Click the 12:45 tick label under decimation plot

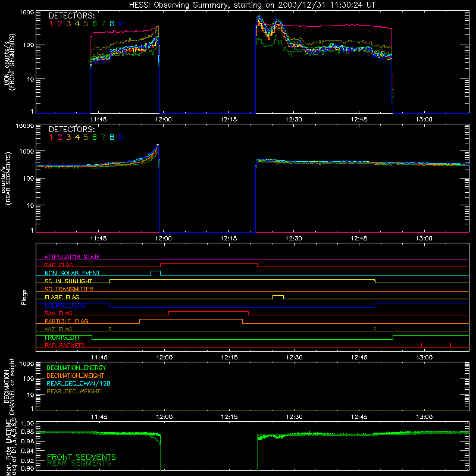tap(359, 417)
